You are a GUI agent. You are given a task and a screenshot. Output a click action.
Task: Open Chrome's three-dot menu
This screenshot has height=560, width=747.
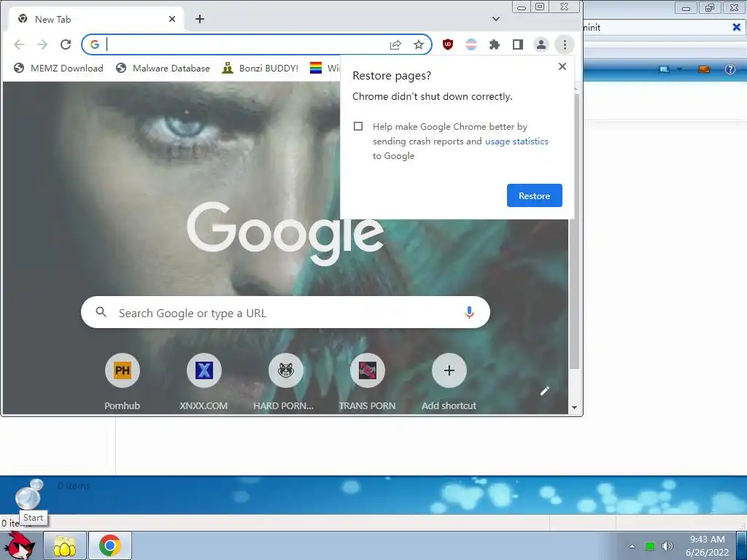point(565,44)
